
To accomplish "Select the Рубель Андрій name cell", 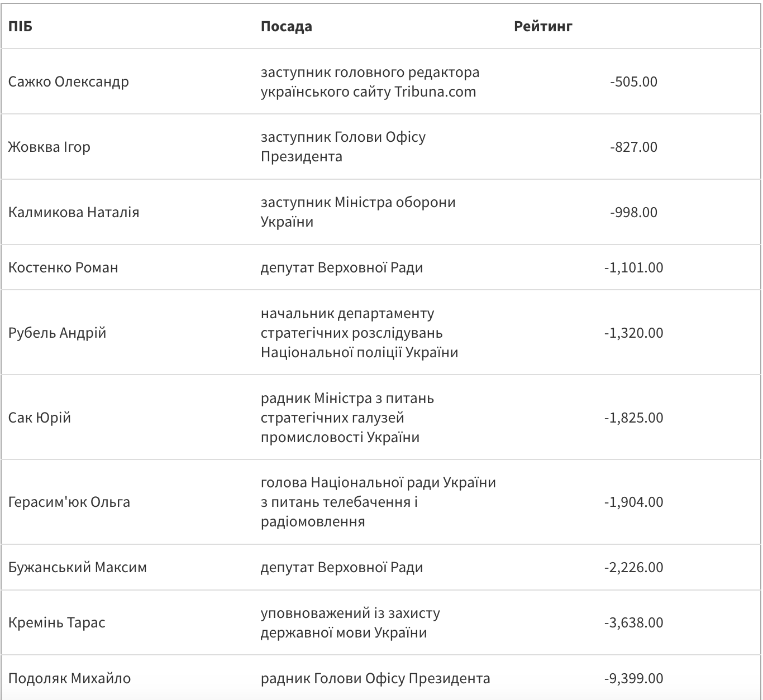I will tap(57, 333).
